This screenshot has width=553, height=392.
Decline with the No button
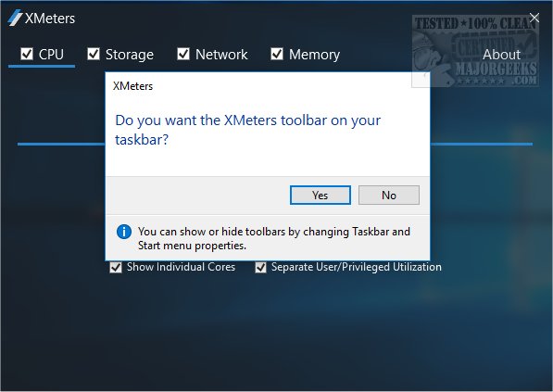tap(389, 196)
